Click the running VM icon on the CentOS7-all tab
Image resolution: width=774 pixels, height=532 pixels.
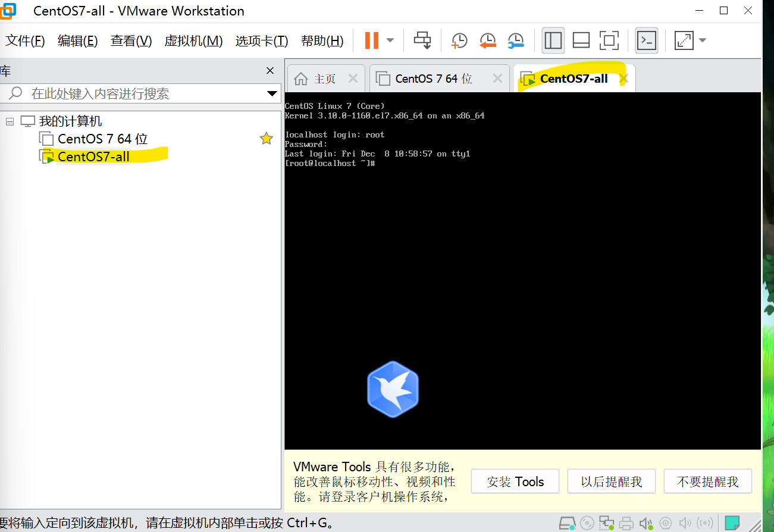[x=527, y=79]
